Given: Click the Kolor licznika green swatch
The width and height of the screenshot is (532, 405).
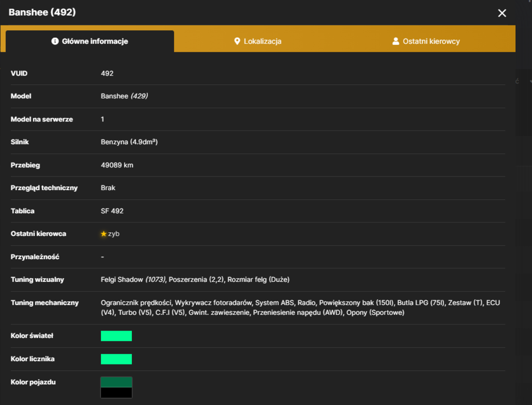Looking at the screenshot, I should (x=116, y=359).
